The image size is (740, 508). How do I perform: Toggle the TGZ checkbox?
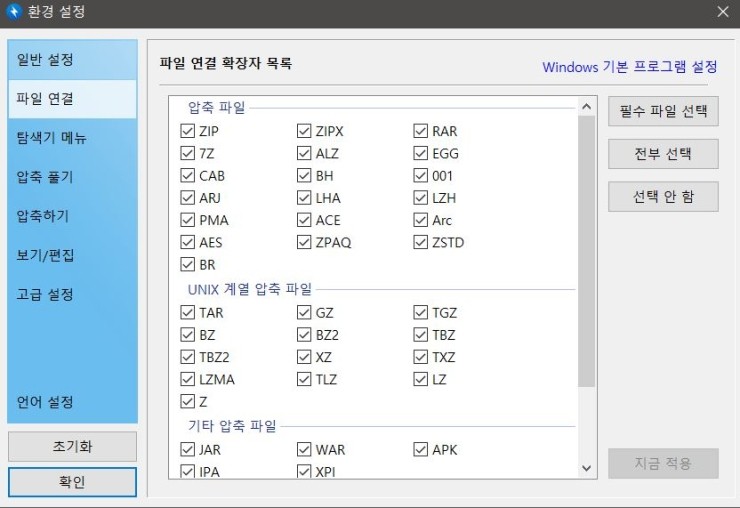(x=420, y=312)
